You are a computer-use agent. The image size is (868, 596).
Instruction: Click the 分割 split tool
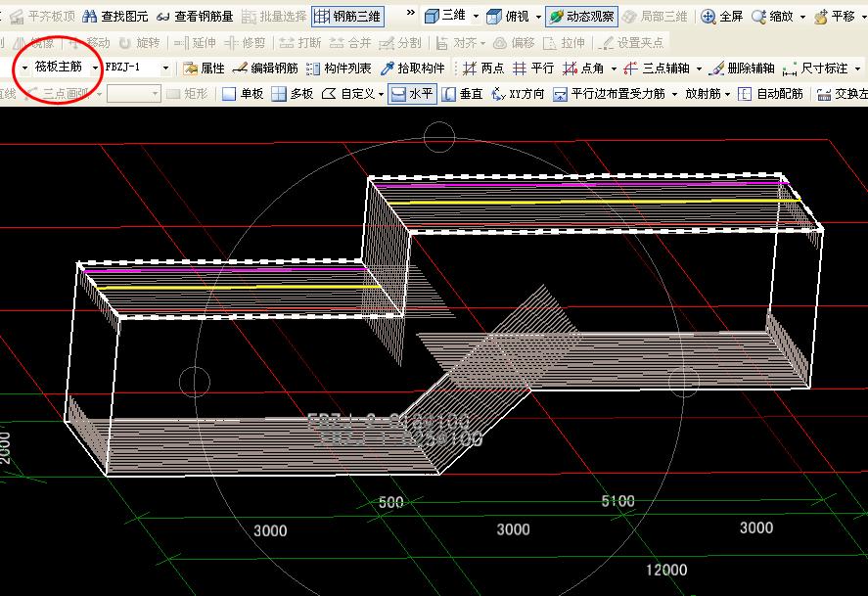coord(399,43)
